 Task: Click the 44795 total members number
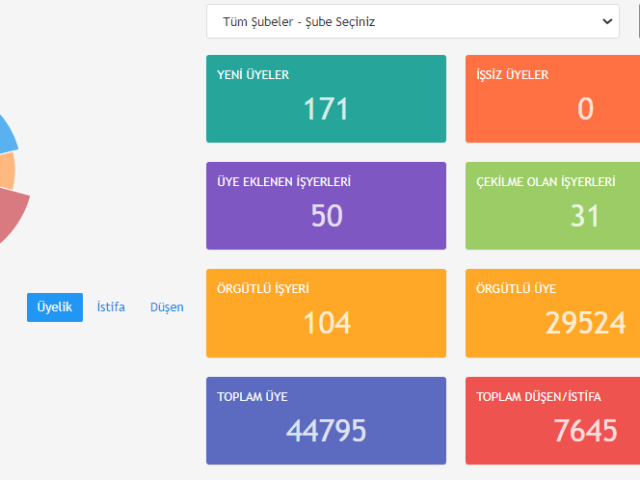pos(326,431)
